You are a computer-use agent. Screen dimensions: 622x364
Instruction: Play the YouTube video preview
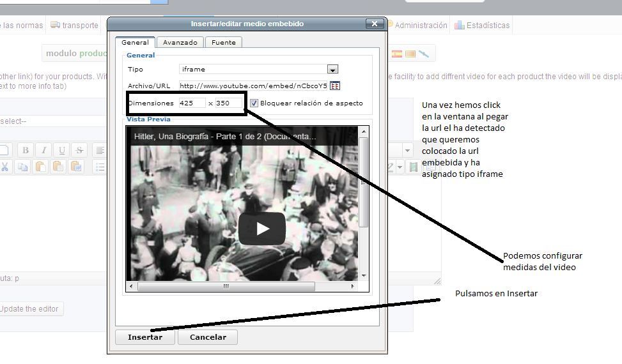pos(262,229)
